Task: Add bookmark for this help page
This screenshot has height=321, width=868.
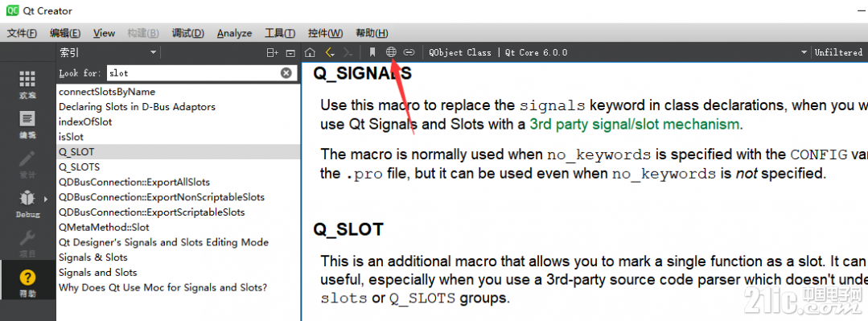Action: [372, 52]
